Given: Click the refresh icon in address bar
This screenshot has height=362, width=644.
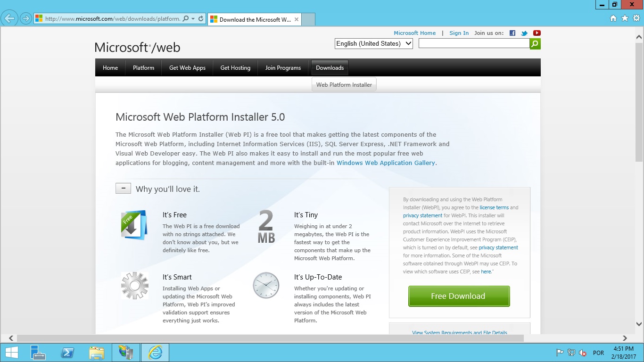Looking at the screenshot, I should (x=201, y=19).
